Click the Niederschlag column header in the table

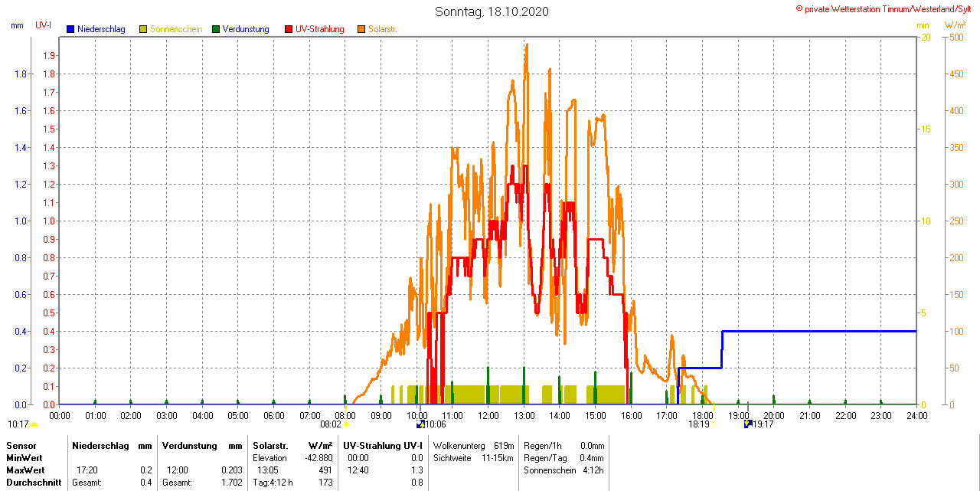[100, 446]
